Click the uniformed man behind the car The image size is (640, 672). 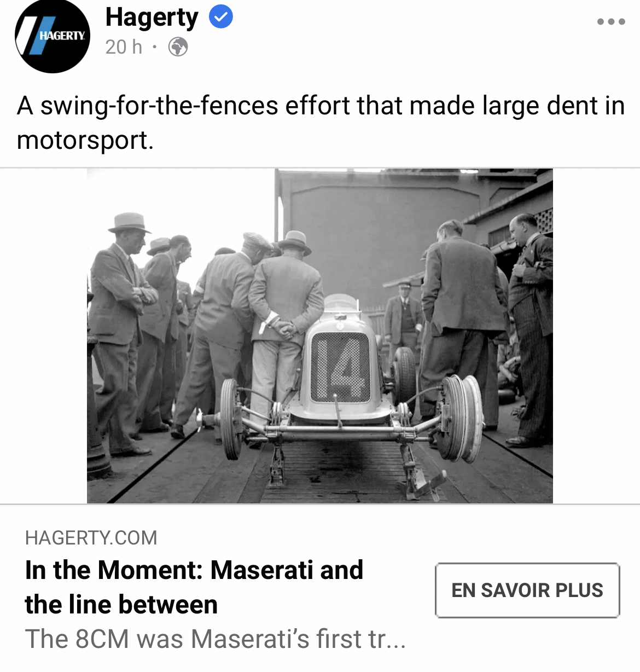click(x=404, y=316)
